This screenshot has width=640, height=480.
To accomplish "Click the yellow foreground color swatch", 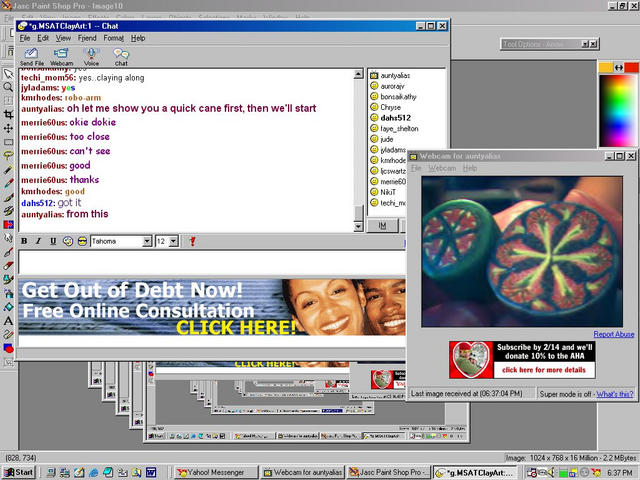I will [x=605, y=67].
